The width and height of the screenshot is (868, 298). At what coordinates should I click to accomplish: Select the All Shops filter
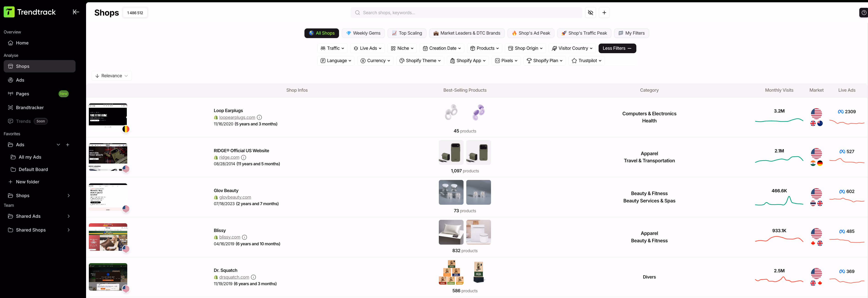(x=321, y=33)
